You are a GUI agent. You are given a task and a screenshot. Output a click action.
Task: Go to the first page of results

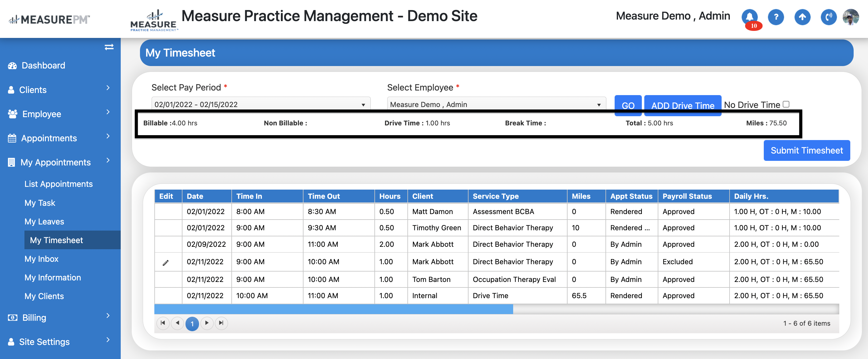coord(163,323)
